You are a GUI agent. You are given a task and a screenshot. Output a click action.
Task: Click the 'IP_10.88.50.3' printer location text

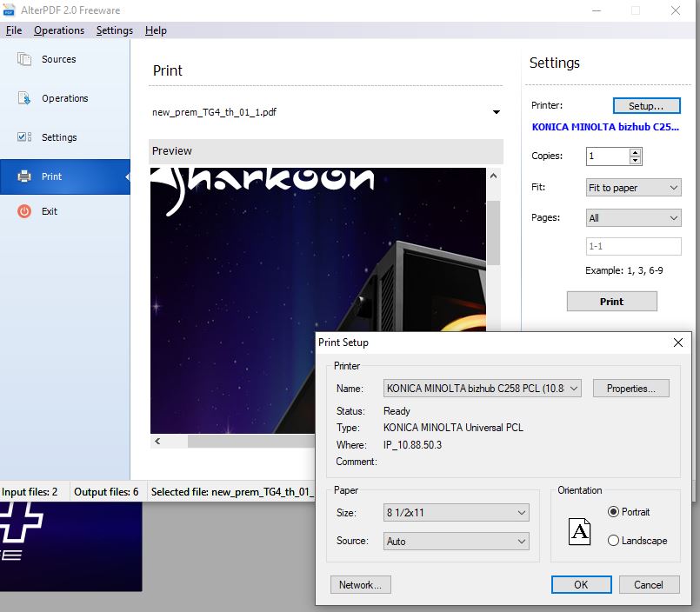(x=412, y=445)
